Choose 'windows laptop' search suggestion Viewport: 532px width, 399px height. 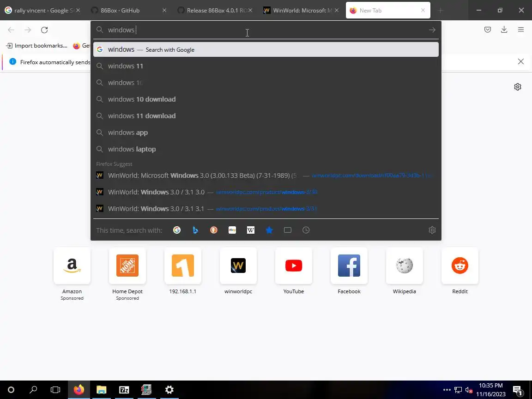tap(266, 149)
